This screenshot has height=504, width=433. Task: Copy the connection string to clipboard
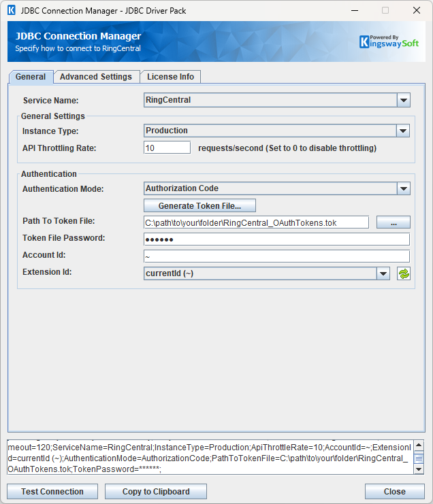[x=156, y=492]
